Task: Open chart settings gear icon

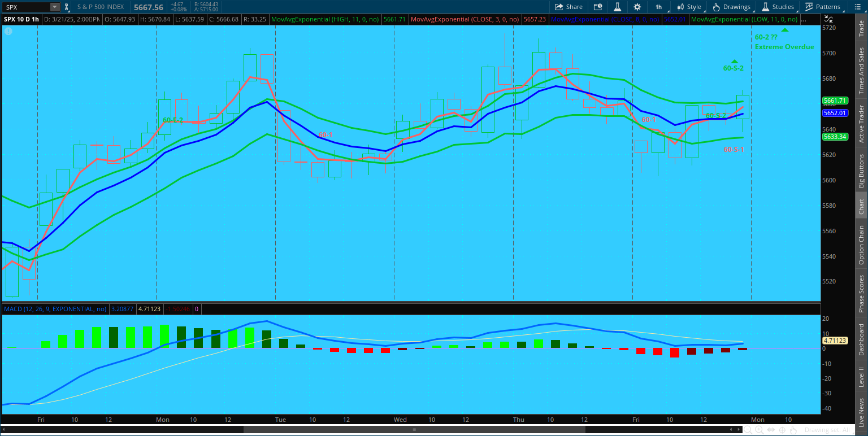Action: click(637, 7)
